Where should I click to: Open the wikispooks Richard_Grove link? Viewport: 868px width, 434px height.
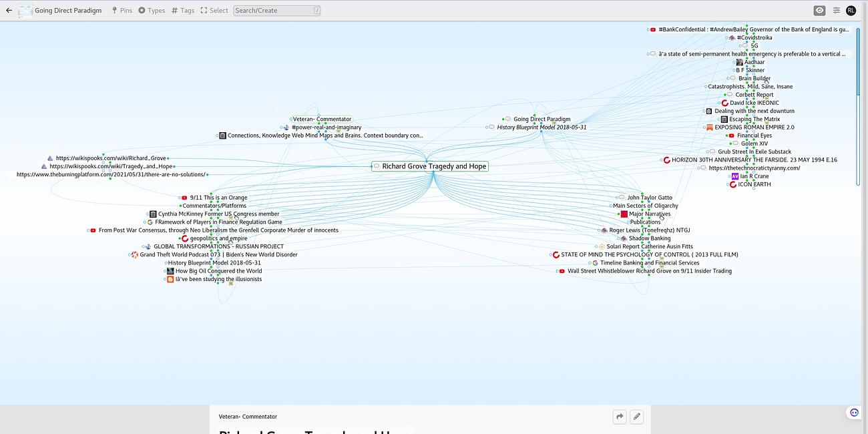coord(111,158)
